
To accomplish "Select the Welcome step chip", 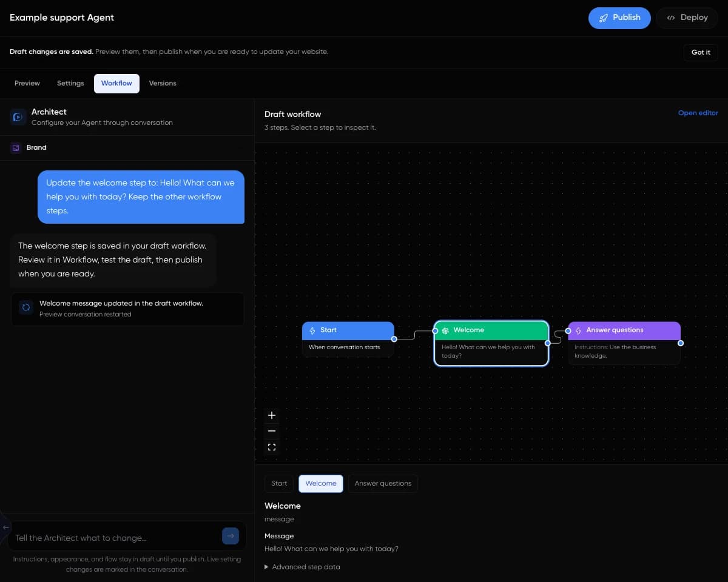I will click(321, 483).
